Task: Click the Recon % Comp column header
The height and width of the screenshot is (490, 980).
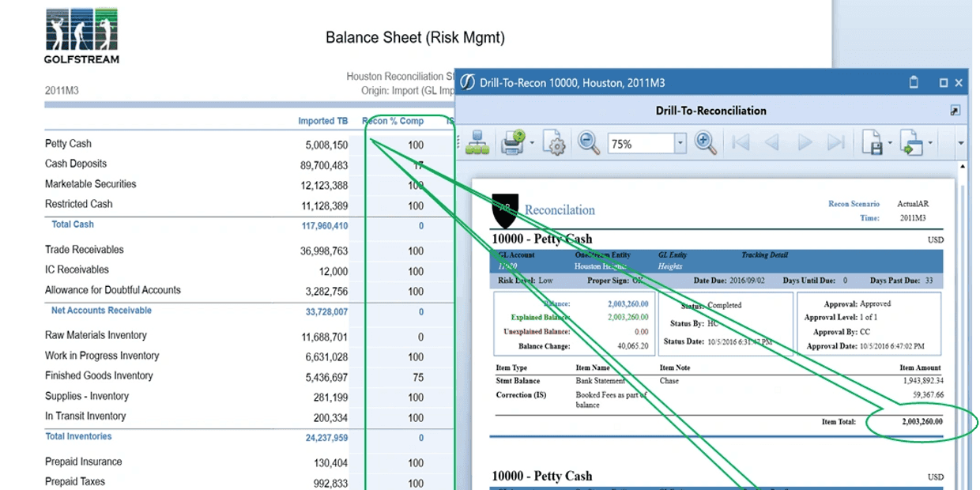Action: [x=393, y=121]
